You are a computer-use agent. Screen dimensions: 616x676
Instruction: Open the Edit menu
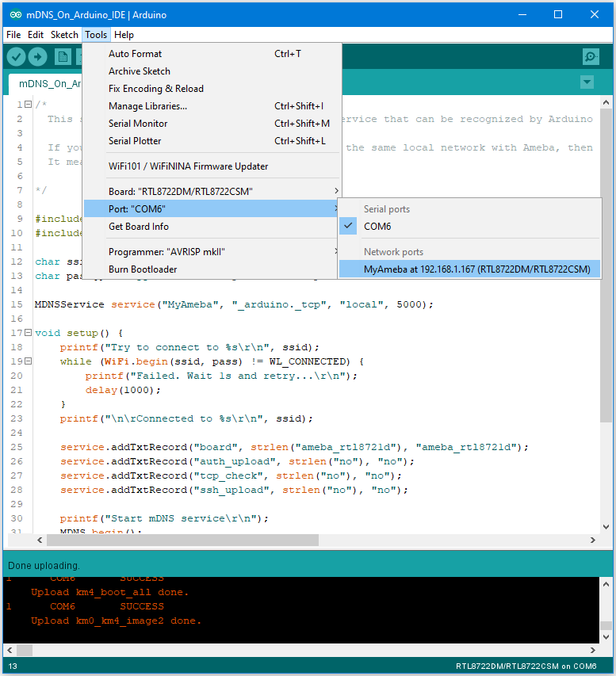tap(36, 35)
